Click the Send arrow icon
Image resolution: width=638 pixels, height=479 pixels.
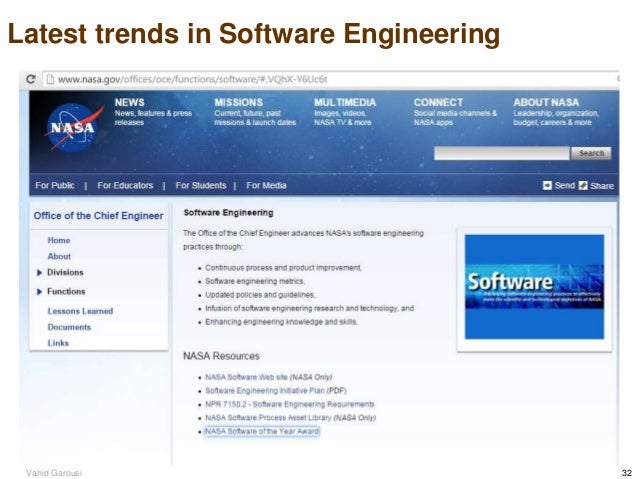click(x=547, y=186)
